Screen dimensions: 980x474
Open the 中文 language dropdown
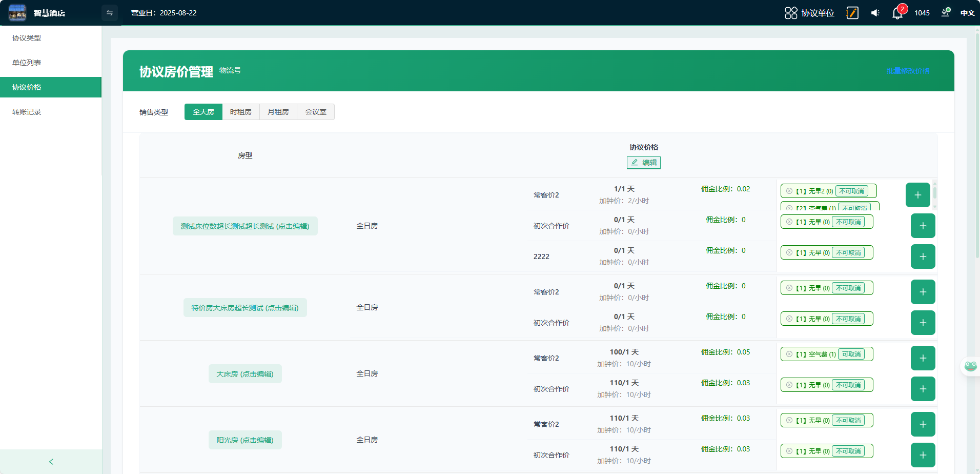pos(967,13)
